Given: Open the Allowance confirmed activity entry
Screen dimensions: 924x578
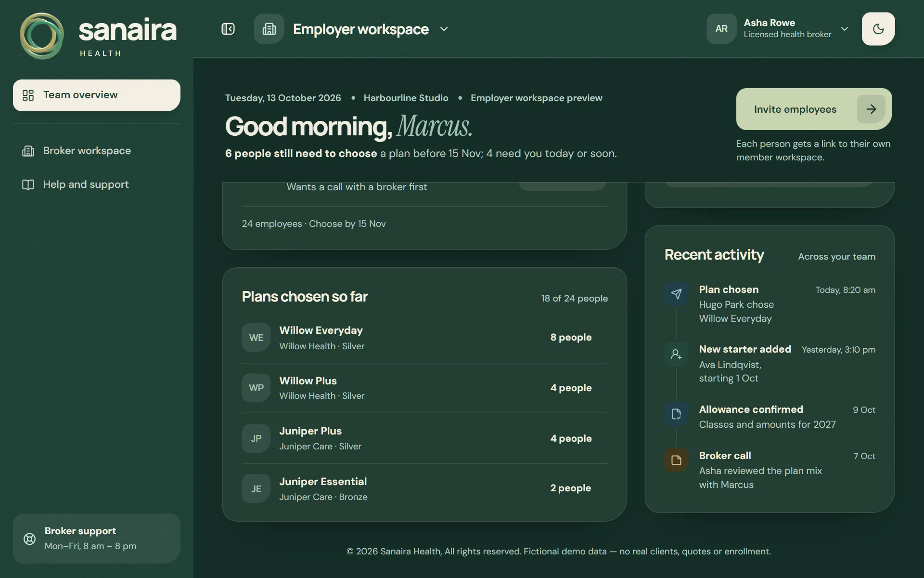Looking at the screenshot, I should [x=770, y=417].
